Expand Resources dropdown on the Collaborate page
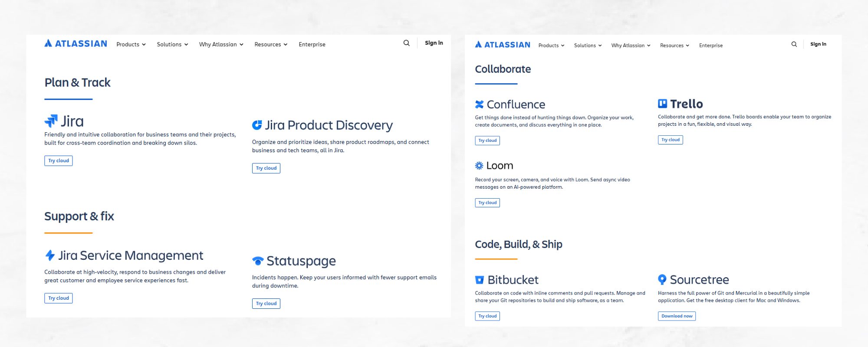This screenshot has width=868, height=347. [674, 46]
